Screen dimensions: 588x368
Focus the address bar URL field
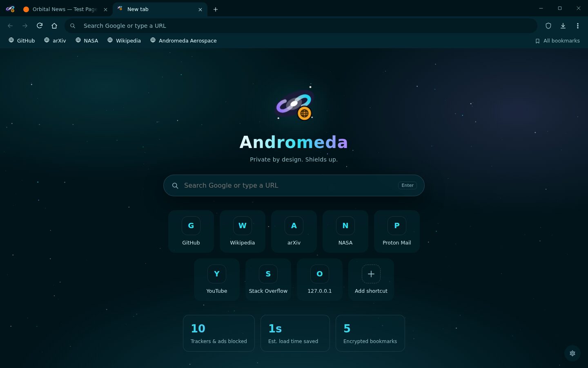(x=301, y=26)
